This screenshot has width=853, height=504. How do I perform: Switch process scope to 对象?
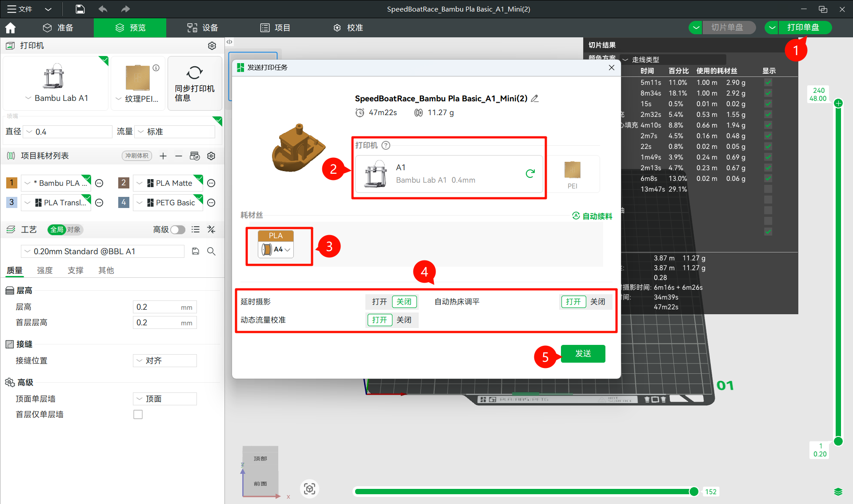(74, 230)
